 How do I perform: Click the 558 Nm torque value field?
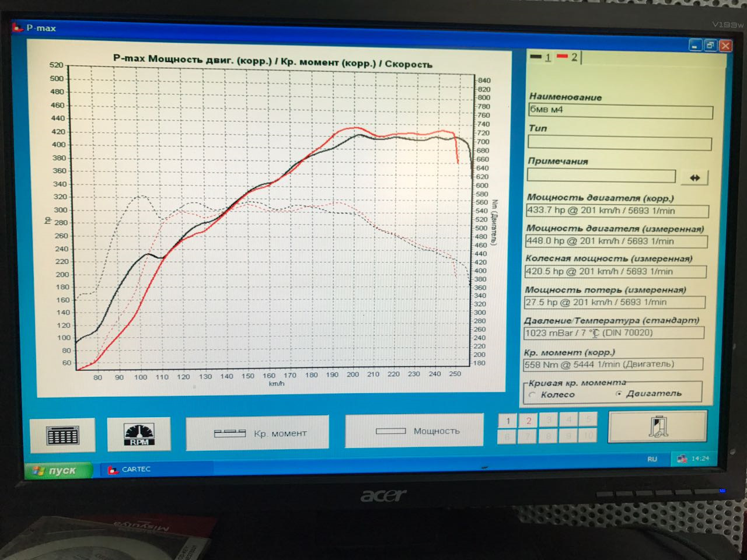click(x=613, y=364)
